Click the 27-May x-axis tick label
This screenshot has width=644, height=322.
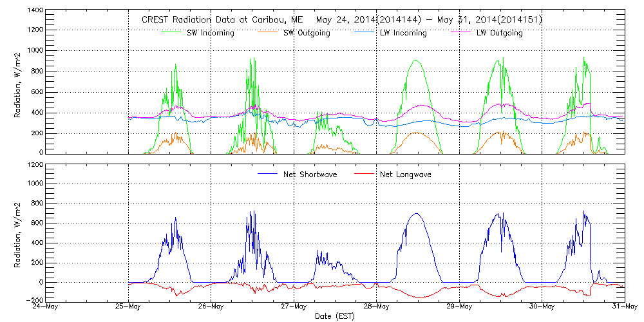(294, 307)
